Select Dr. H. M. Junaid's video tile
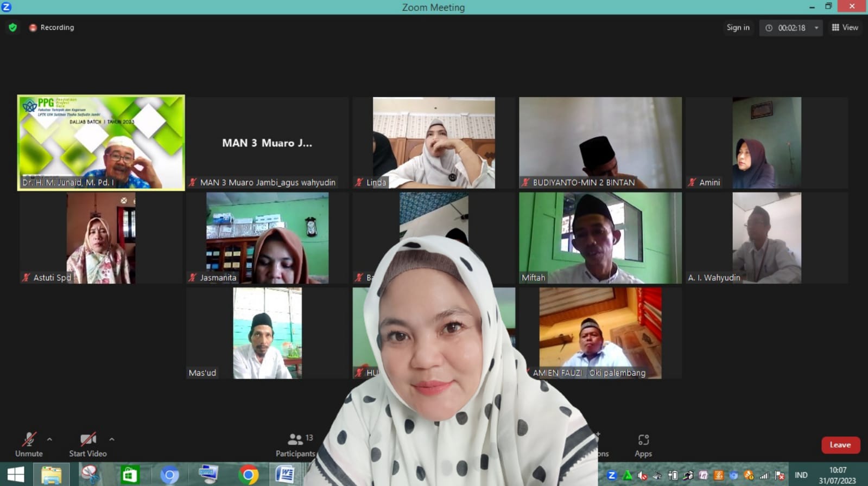The height and width of the screenshot is (486, 868). click(101, 143)
